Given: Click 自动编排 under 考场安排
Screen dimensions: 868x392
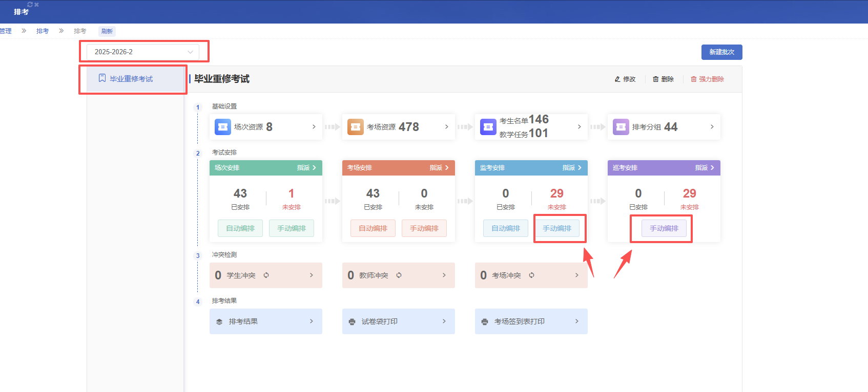Looking at the screenshot, I should point(373,228).
